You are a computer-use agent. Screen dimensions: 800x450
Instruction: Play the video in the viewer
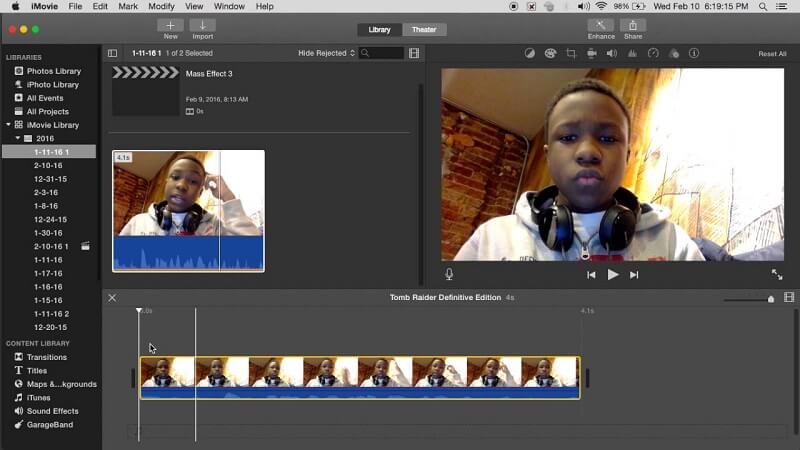pyautogui.click(x=613, y=274)
